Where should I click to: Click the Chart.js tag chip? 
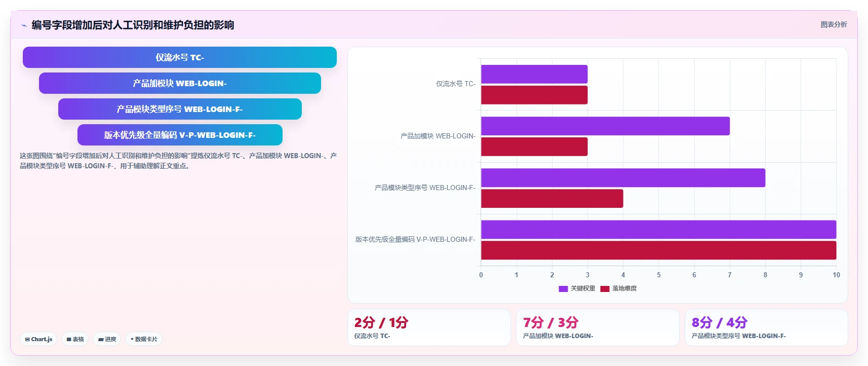[x=38, y=339]
